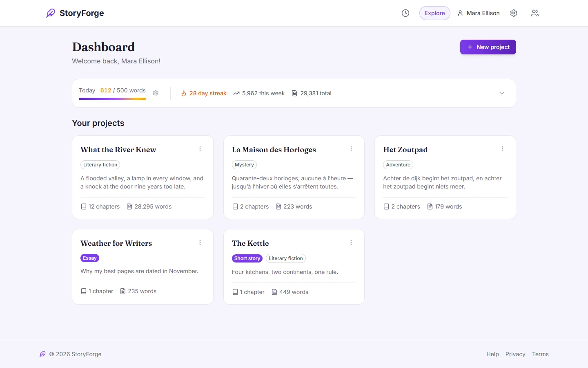The width and height of the screenshot is (588, 368).
Task: Click the Short story tag
Action: point(247,258)
